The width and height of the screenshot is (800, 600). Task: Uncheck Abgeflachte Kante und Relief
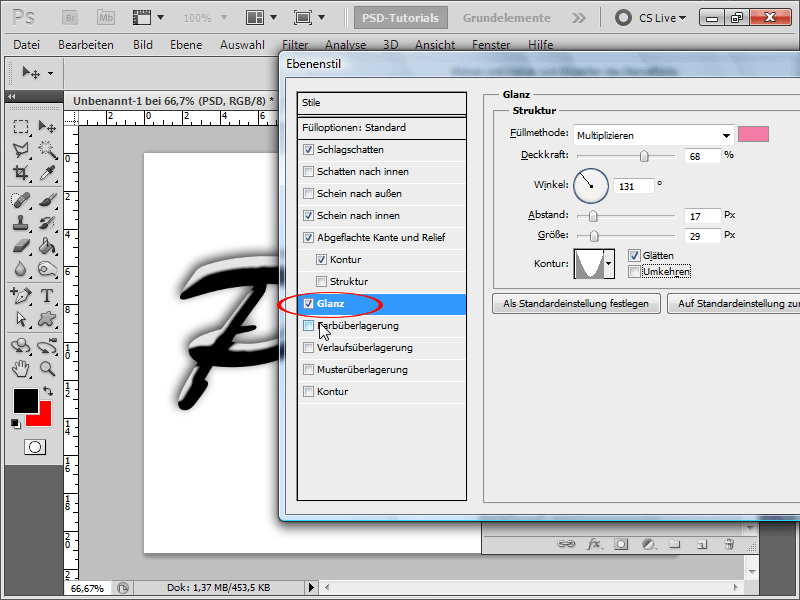(308, 237)
